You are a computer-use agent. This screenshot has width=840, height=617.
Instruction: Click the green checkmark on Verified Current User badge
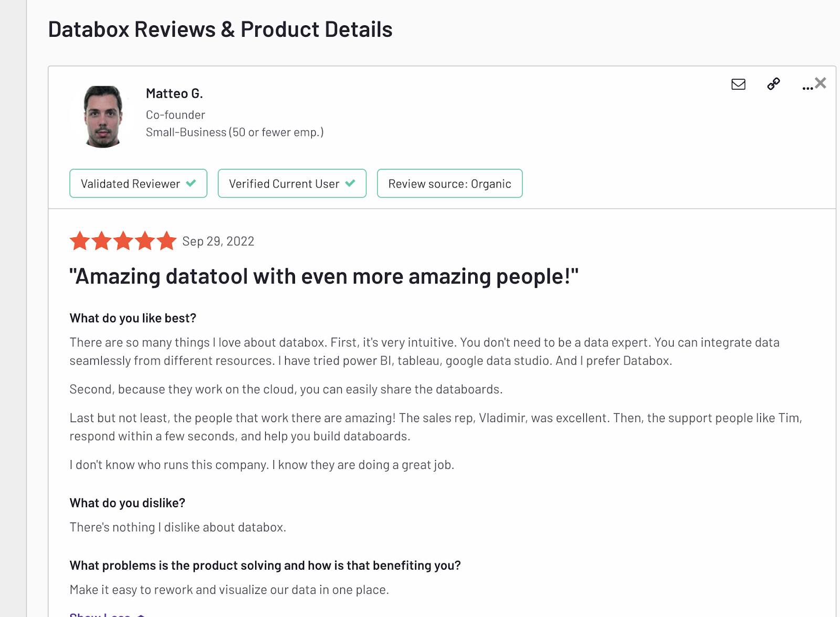(x=350, y=183)
